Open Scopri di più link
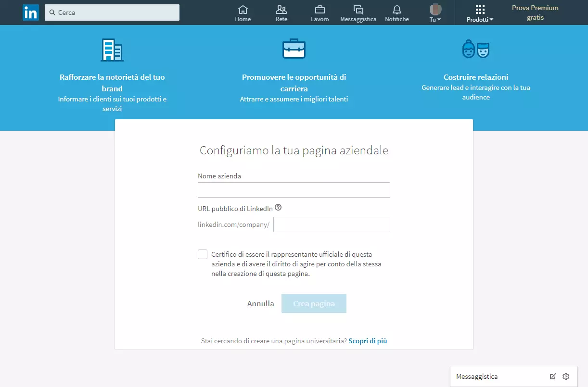Image resolution: width=588 pixels, height=387 pixels. coord(368,341)
